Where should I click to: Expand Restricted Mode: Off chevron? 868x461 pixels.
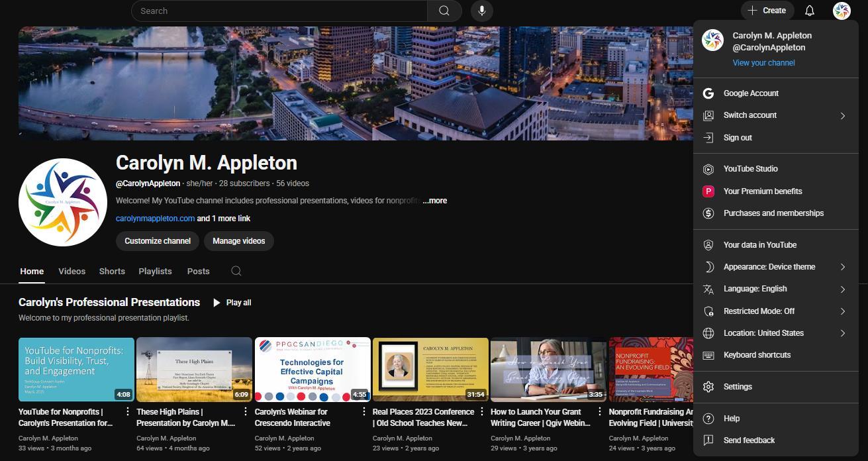(x=843, y=311)
